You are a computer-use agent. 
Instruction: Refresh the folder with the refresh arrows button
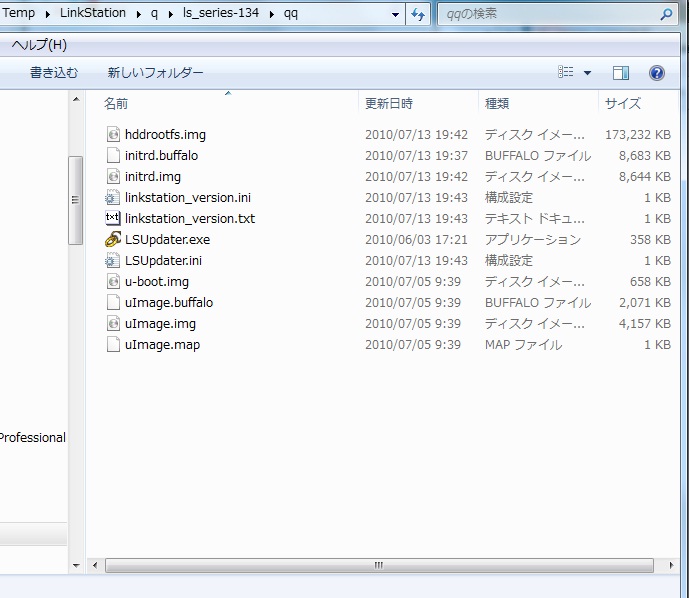418,14
